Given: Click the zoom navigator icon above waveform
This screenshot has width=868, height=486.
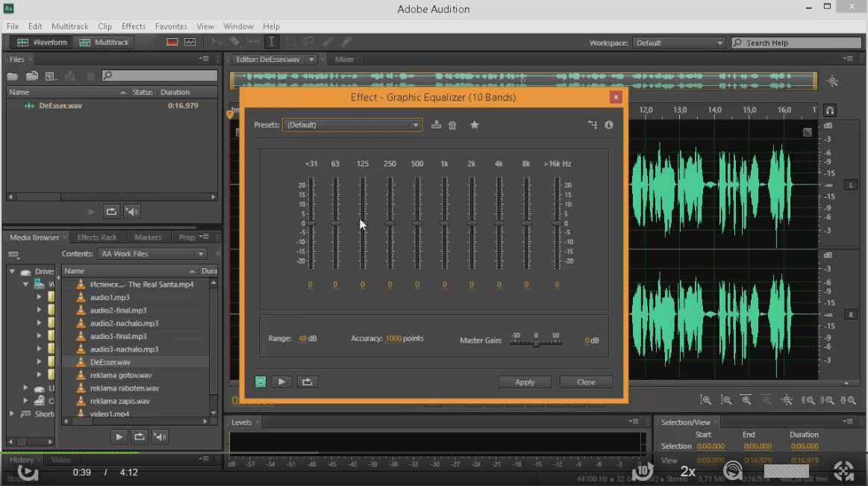Looking at the screenshot, I should [x=833, y=81].
